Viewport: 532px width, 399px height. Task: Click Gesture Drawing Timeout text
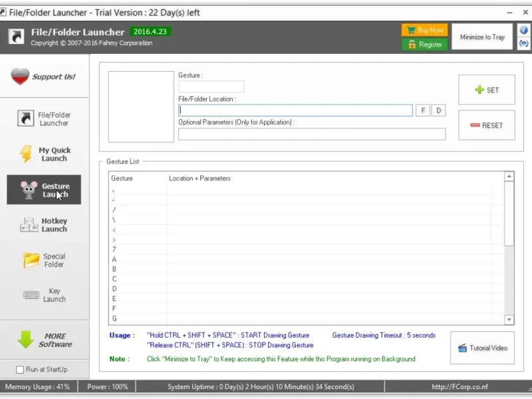point(384,335)
